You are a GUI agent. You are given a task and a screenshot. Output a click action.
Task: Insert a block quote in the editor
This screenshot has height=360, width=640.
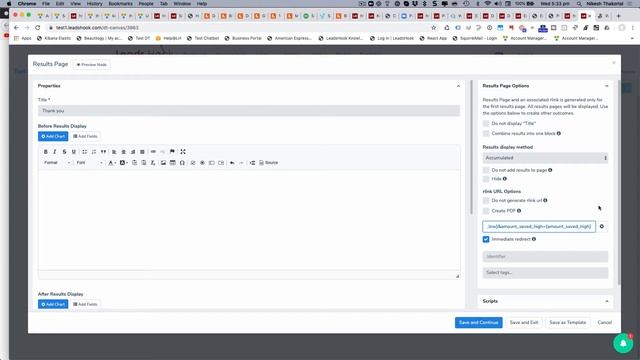coord(103,152)
